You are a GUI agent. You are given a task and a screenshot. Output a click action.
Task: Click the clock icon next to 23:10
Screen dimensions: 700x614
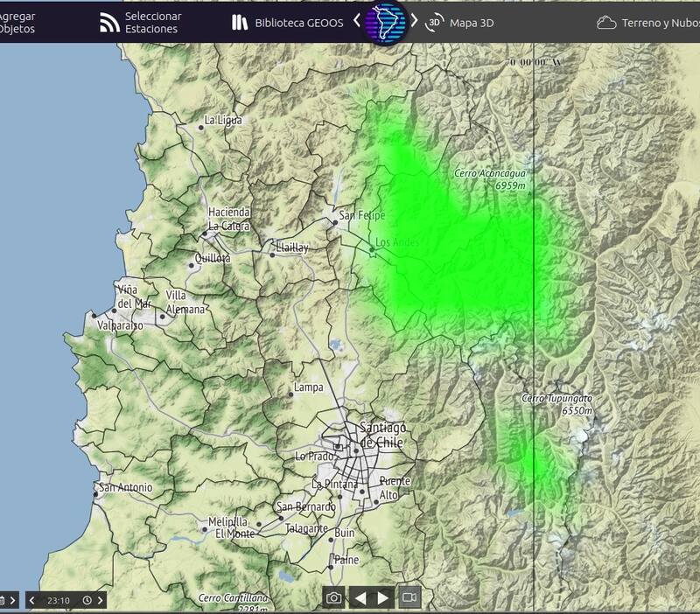point(87,601)
